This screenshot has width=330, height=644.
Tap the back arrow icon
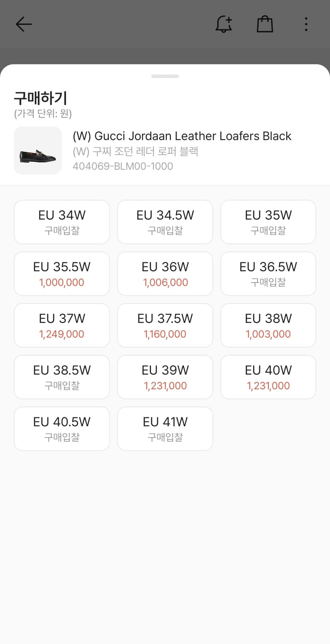tap(24, 24)
